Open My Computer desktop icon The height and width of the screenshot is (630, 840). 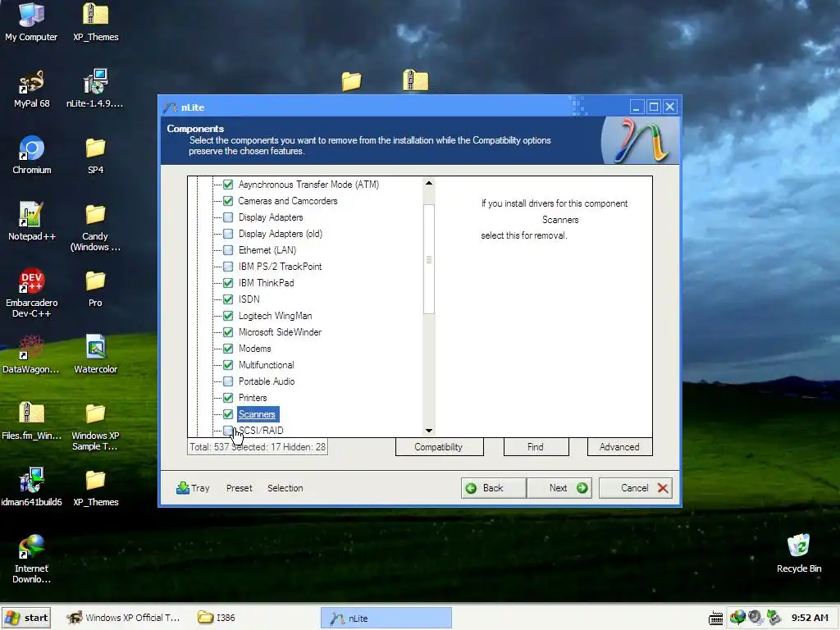[x=31, y=21]
